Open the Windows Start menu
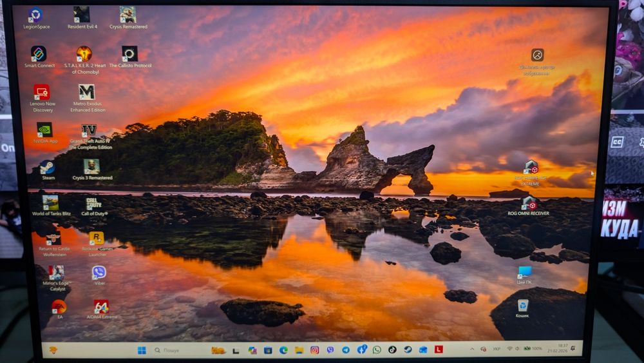 coord(142,350)
